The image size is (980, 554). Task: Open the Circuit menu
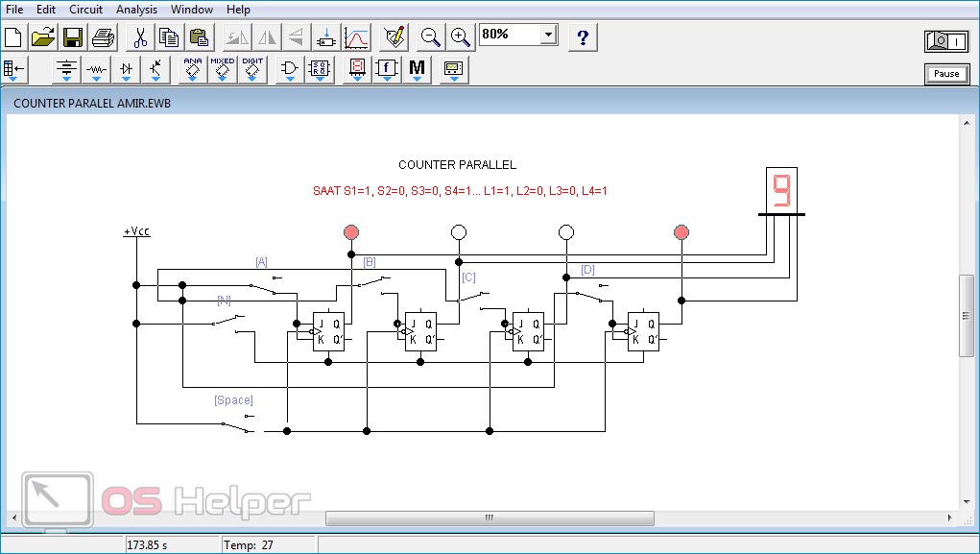tap(85, 10)
